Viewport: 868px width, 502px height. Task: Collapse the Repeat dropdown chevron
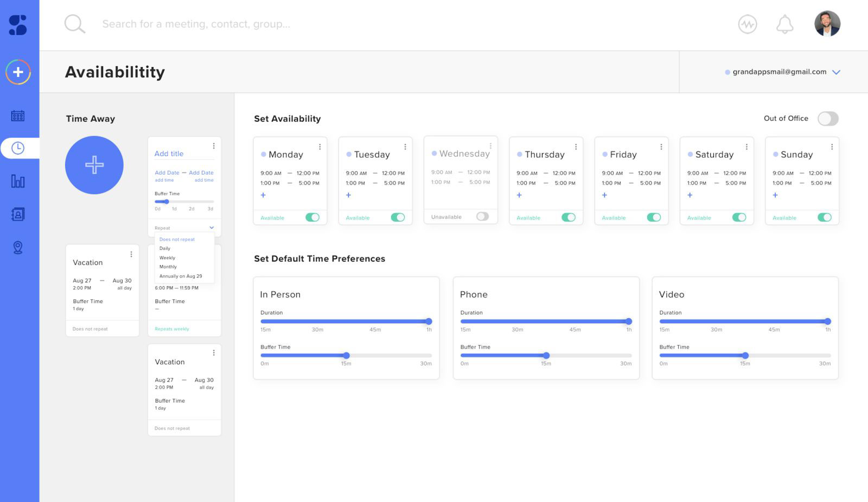[x=212, y=228]
